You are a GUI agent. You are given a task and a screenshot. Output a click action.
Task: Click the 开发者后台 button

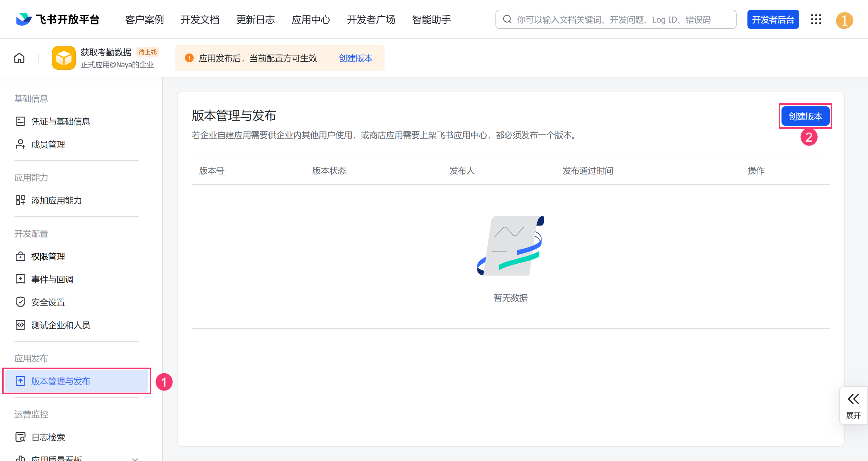773,20
